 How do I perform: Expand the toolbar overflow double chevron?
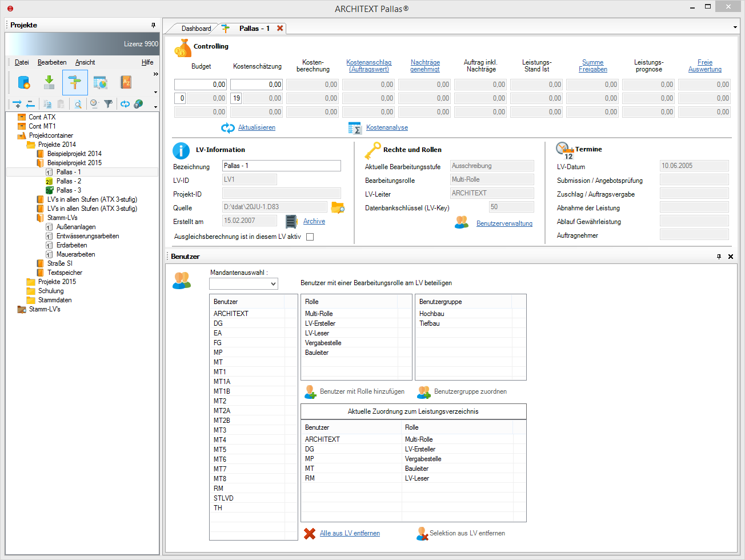tap(155, 74)
